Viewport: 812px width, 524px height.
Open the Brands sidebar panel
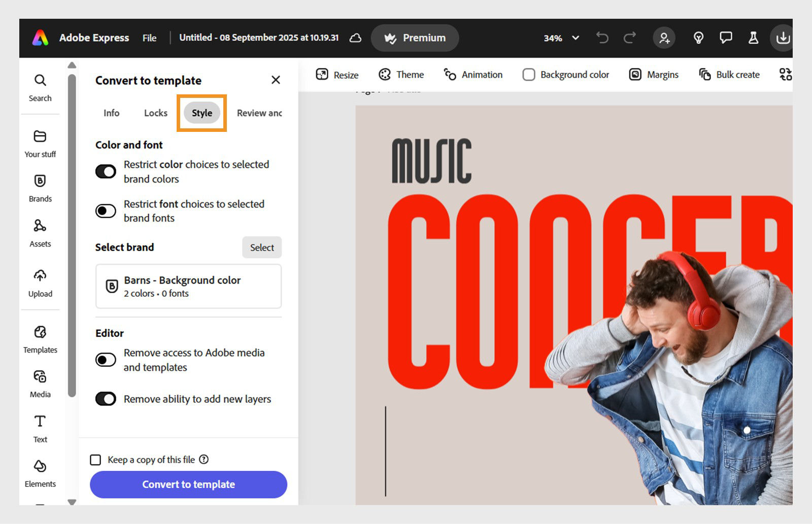pyautogui.click(x=40, y=188)
